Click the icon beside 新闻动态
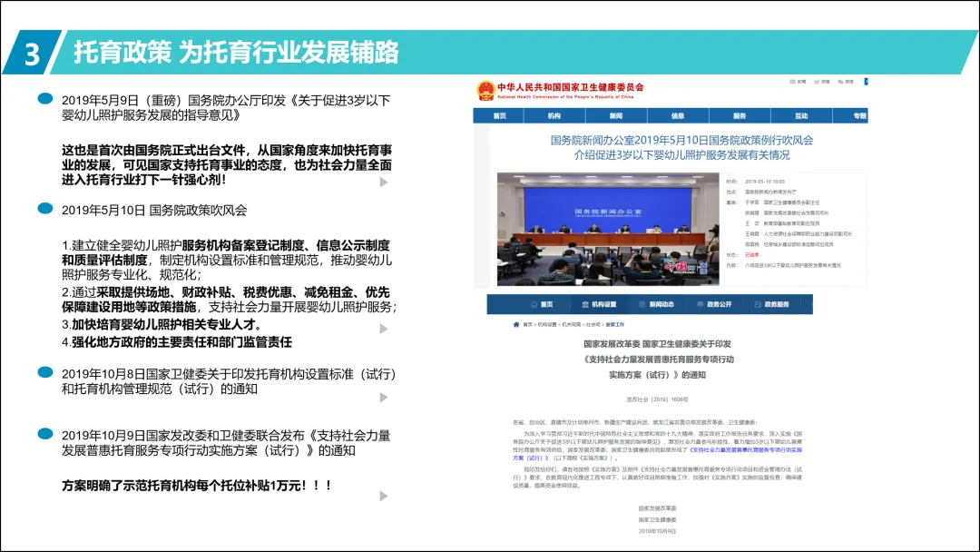Screen dimensions: 980x552 point(642,304)
